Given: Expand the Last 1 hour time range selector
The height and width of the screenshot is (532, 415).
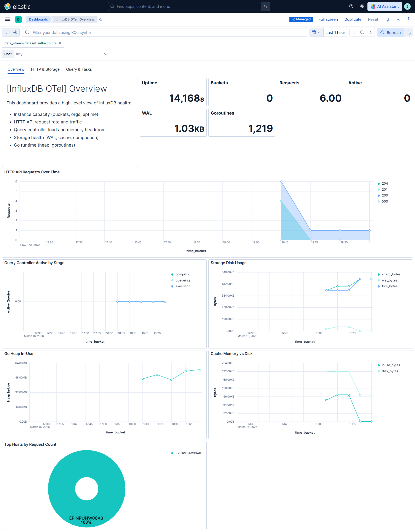Looking at the screenshot, I should pyautogui.click(x=335, y=32).
